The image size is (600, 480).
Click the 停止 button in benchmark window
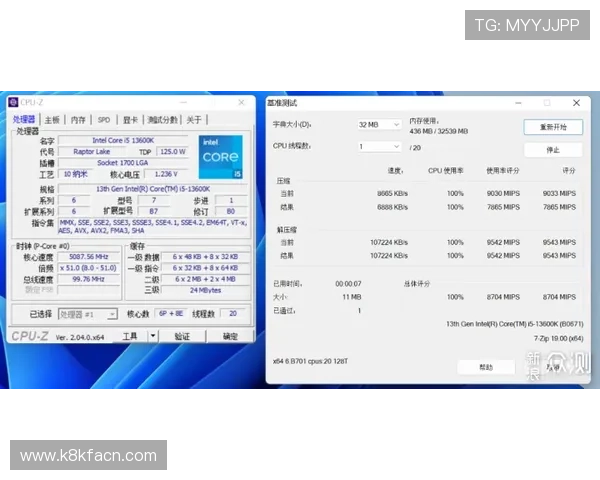pos(553,150)
